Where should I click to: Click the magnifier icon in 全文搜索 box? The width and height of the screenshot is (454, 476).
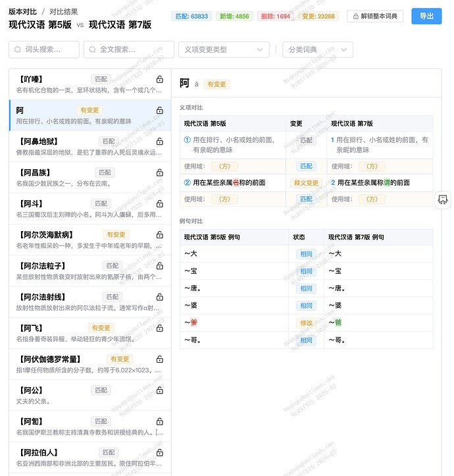click(x=93, y=49)
